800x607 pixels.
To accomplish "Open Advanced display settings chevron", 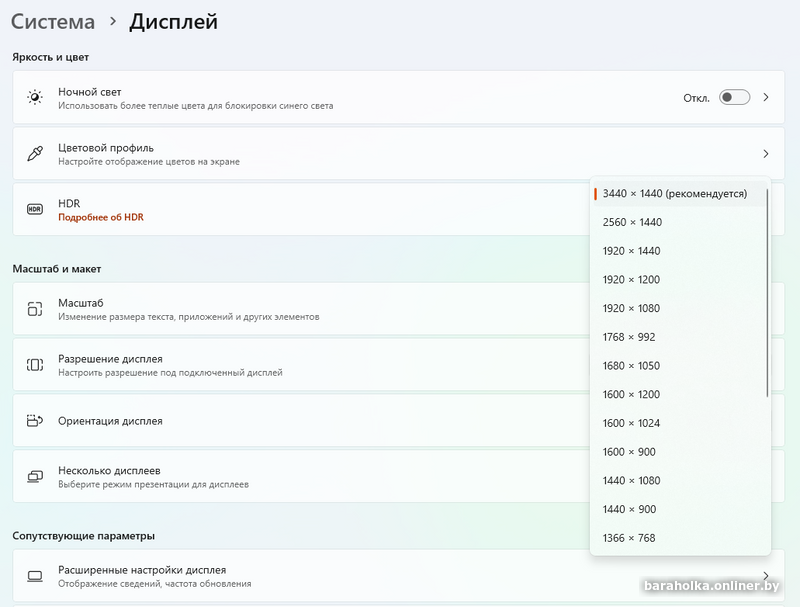I will pos(766,576).
